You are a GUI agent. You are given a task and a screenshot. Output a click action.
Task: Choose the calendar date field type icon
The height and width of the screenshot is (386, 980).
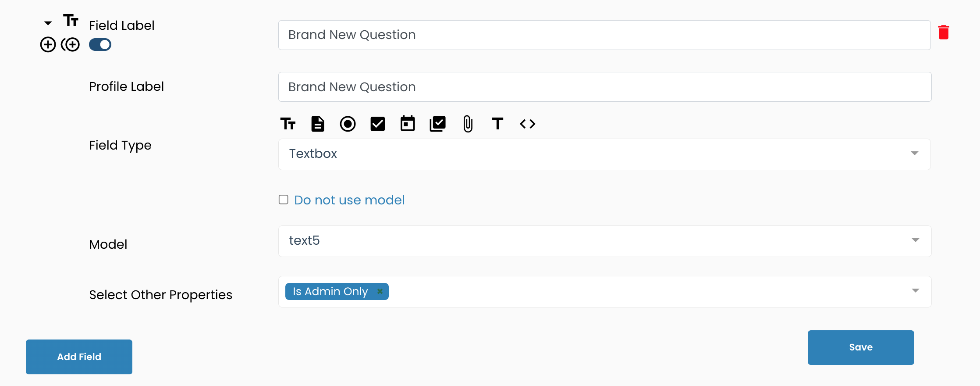coord(408,124)
